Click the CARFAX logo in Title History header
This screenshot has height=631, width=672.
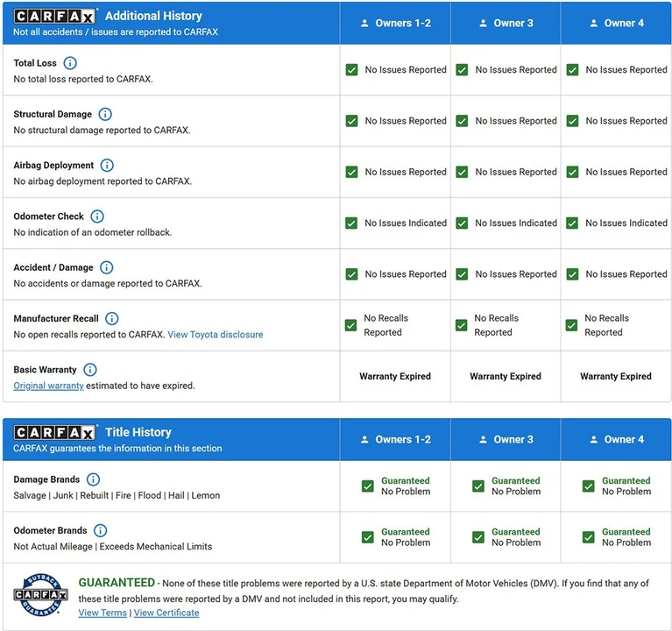54,432
